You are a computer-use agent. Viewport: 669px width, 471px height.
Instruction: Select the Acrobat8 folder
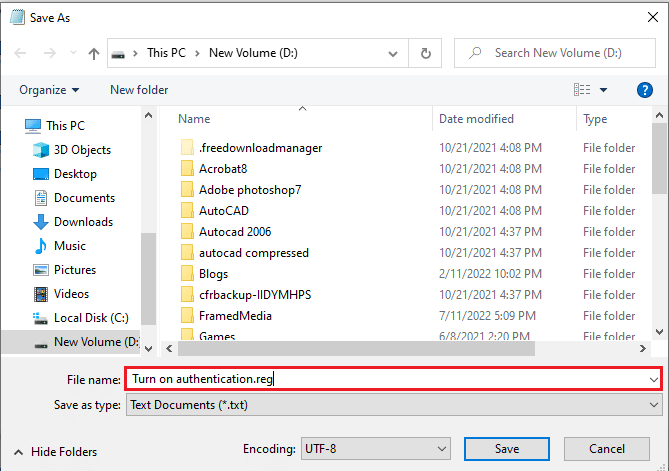point(223,169)
